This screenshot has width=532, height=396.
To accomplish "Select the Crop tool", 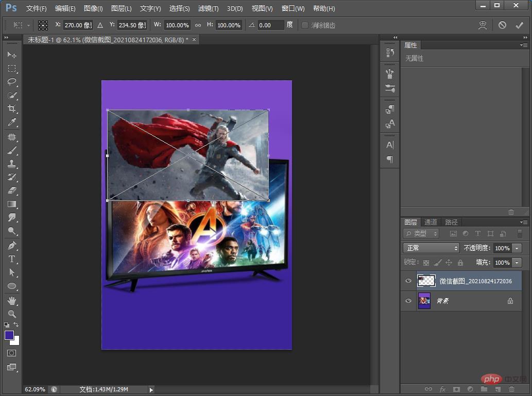I will tap(11, 109).
